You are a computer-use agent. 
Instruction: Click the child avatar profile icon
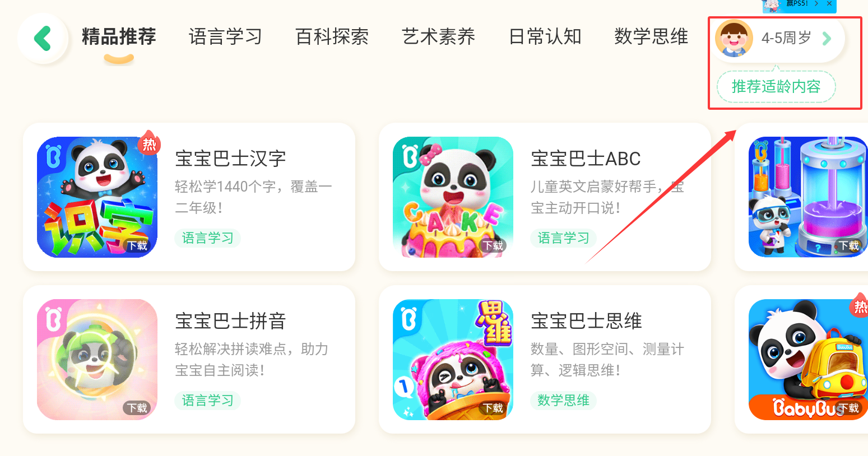point(734,39)
